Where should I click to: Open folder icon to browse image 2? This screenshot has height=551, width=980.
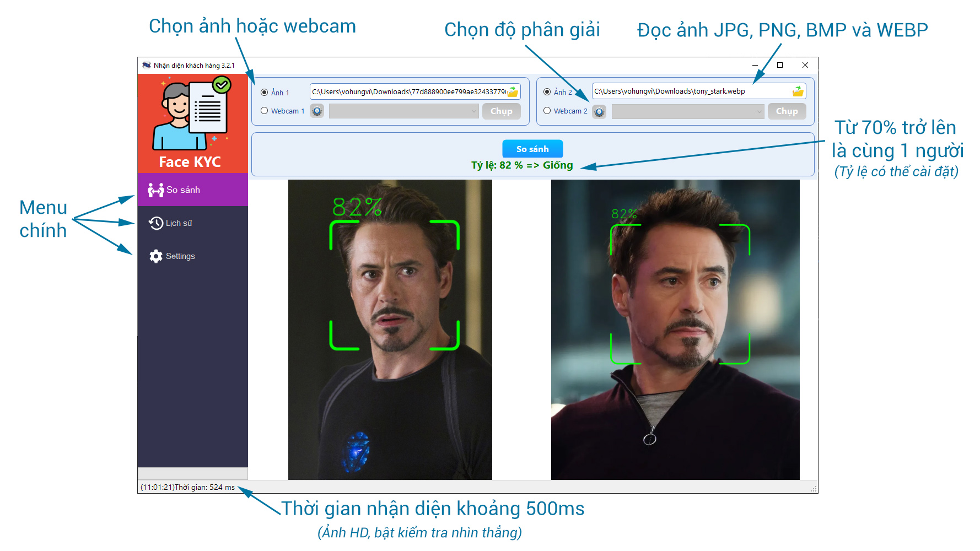pyautogui.click(x=798, y=91)
